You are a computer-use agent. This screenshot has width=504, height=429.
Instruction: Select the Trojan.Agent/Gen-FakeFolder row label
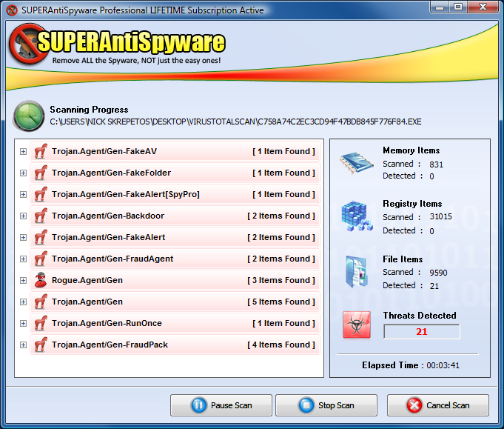pyautogui.click(x=112, y=173)
